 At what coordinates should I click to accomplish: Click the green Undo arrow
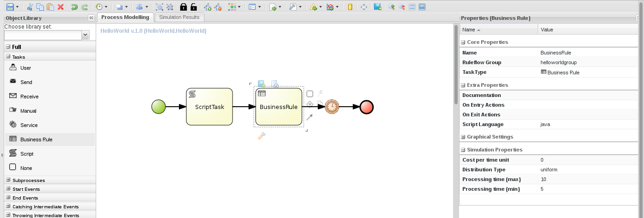pos(74,7)
